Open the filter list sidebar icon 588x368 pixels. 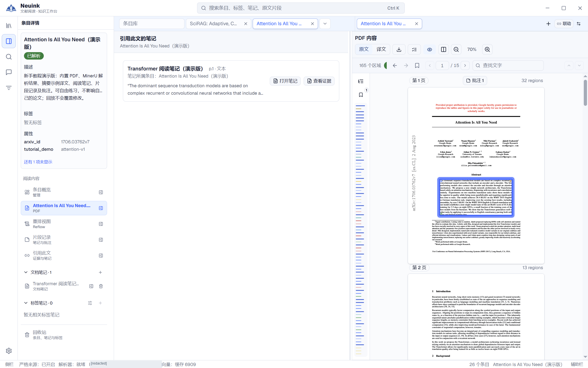9,88
